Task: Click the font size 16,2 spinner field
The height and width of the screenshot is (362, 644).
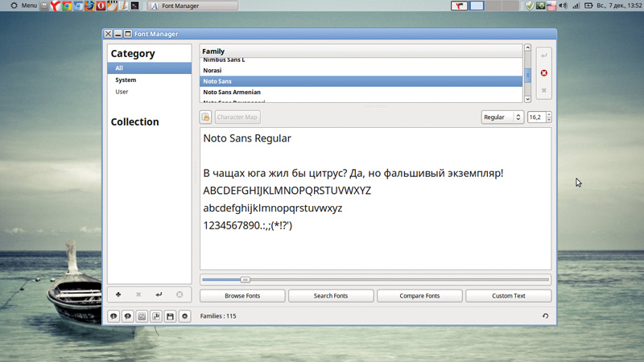Action: (536, 117)
